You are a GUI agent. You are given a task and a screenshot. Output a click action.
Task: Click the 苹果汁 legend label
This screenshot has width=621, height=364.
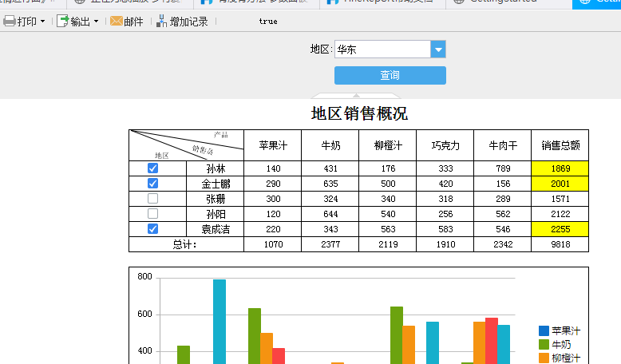[566, 330]
